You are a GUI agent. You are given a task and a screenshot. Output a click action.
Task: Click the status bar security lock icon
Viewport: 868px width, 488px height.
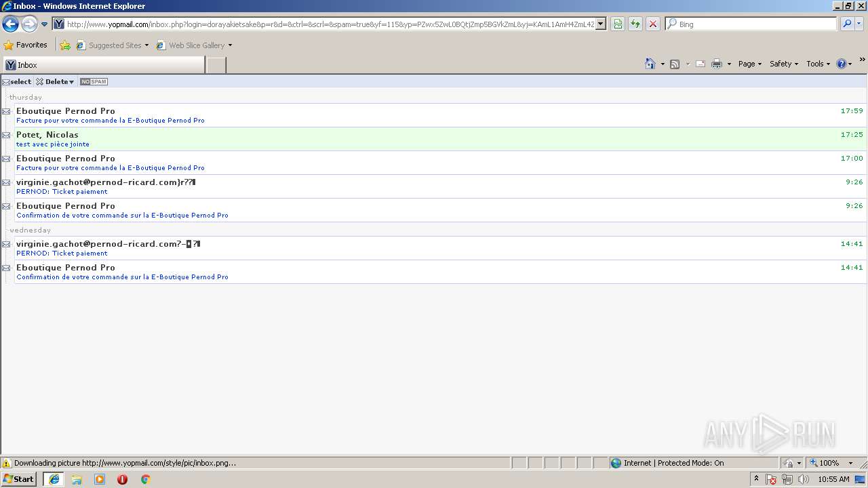pos(788,463)
